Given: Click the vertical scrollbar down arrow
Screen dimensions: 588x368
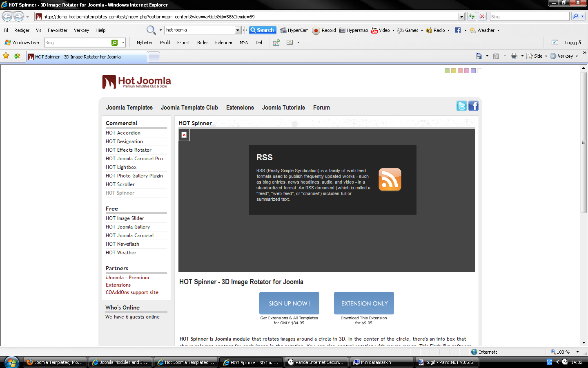Looking at the screenshot, I should (584, 342).
